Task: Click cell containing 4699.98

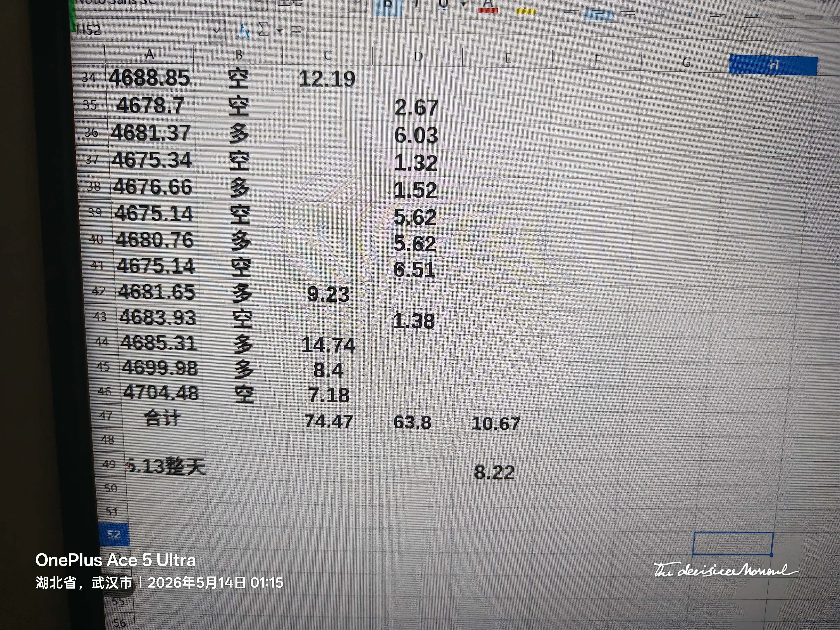Action: 160,368
